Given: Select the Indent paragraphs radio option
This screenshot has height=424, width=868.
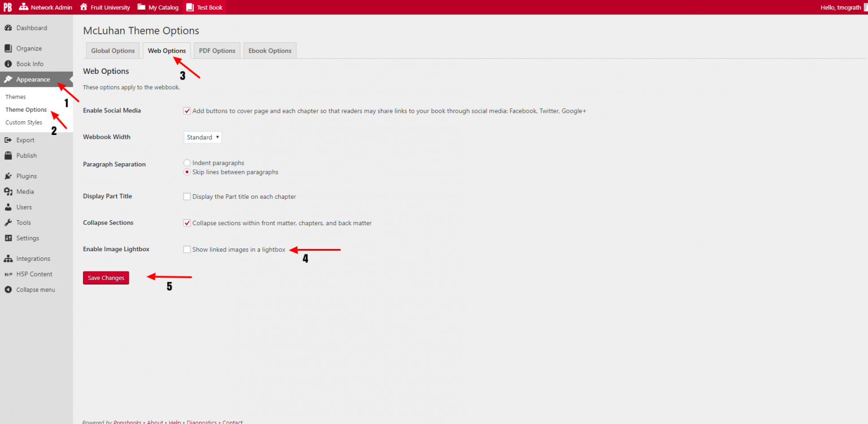Looking at the screenshot, I should [187, 163].
